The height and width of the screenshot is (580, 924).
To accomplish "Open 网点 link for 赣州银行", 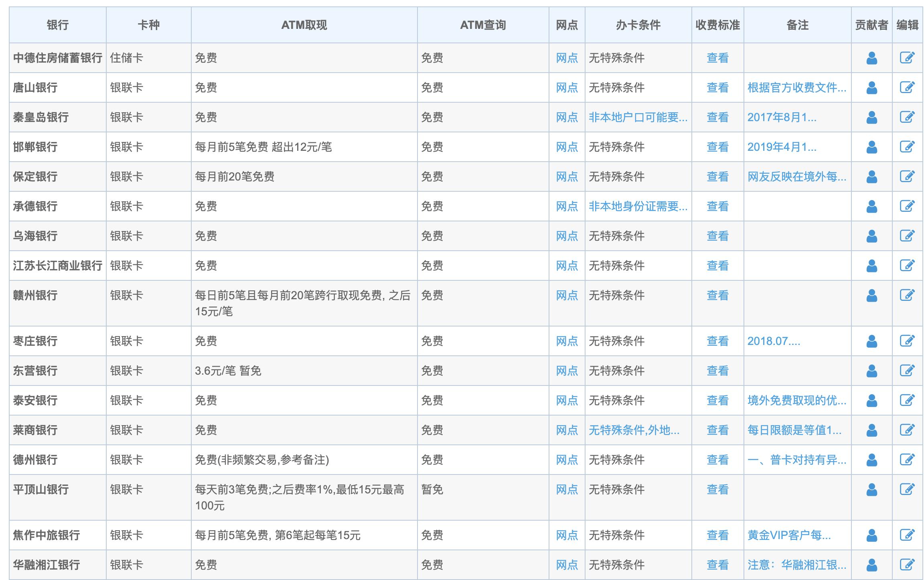I will [567, 296].
